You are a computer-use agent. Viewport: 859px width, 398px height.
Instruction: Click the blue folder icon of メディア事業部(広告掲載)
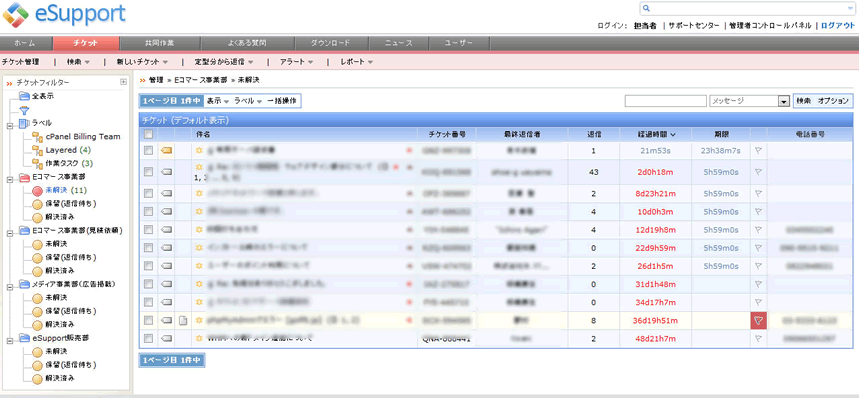click(x=24, y=284)
